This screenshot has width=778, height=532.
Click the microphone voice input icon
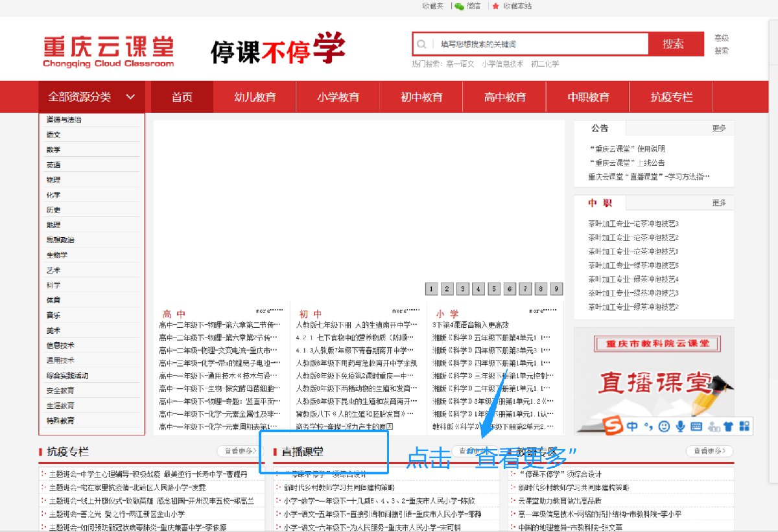[x=680, y=426]
